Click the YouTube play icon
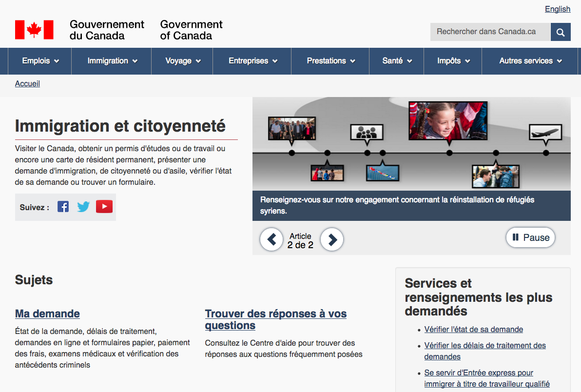 [104, 207]
